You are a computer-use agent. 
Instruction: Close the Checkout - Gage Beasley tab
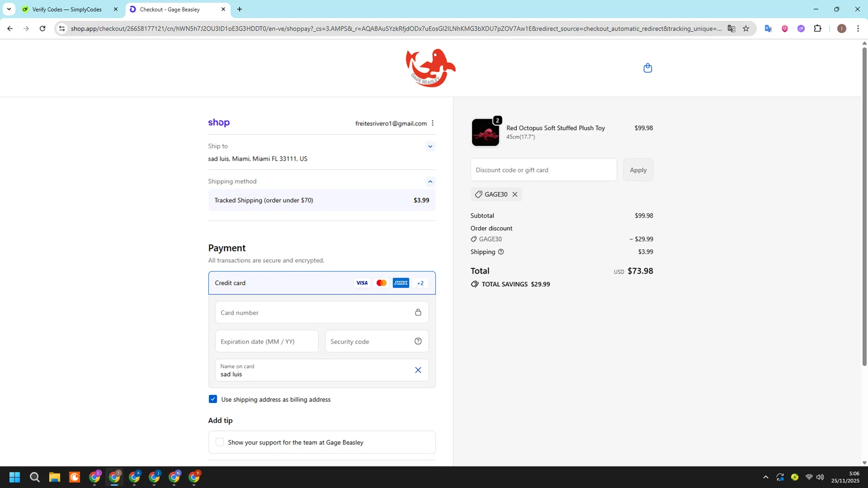click(x=223, y=9)
